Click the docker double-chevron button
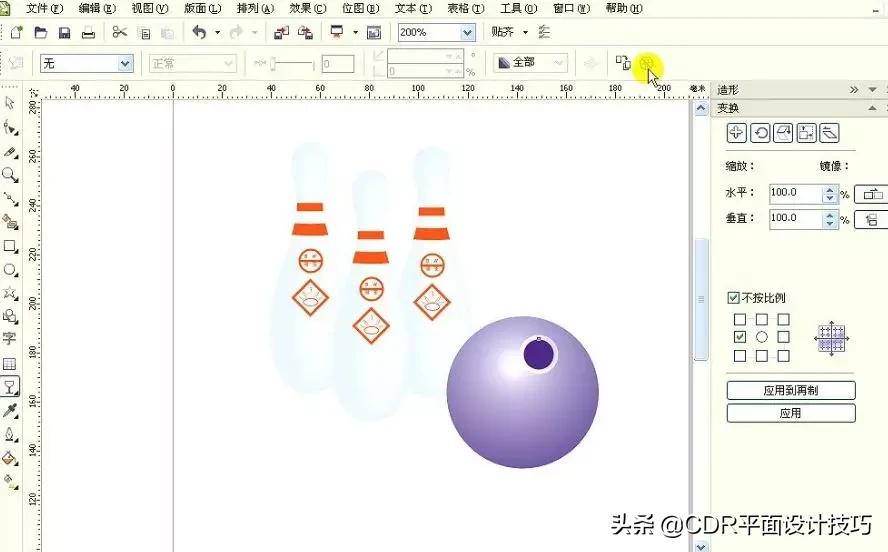888x552 pixels. point(854,90)
